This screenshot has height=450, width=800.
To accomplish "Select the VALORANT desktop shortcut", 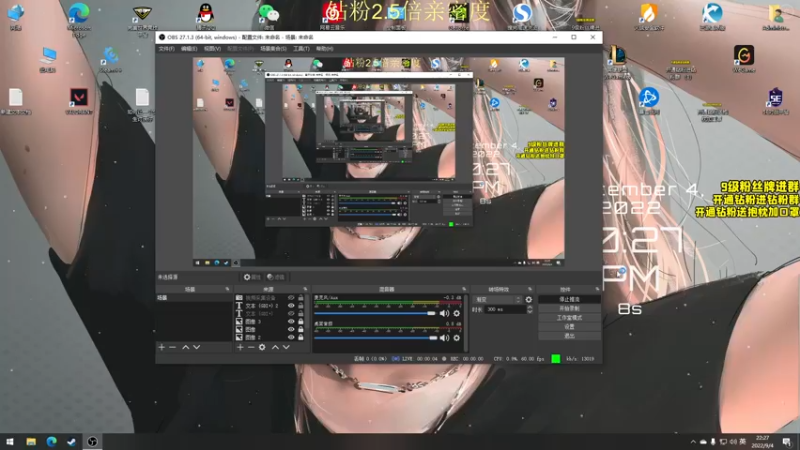I will coord(79,101).
